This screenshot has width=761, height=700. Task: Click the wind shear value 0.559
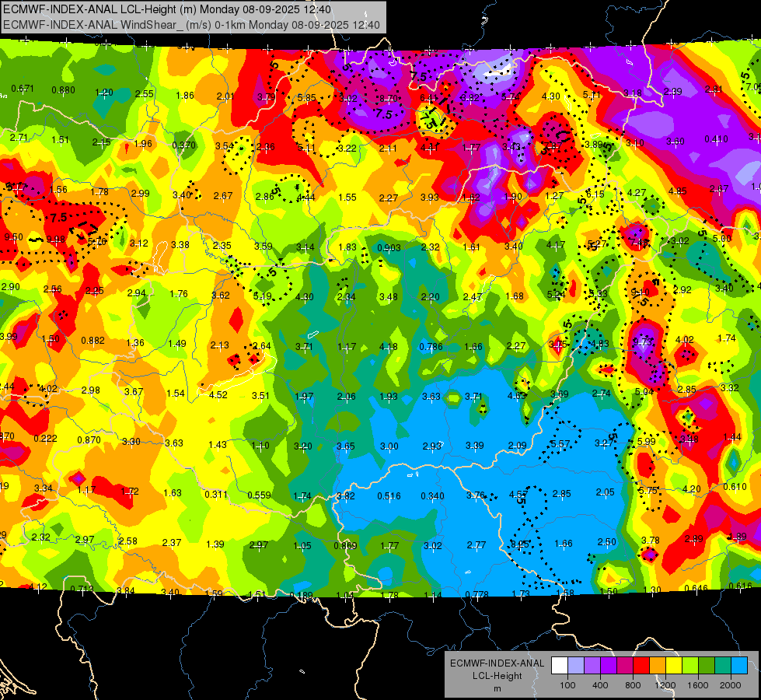pos(259,495)
